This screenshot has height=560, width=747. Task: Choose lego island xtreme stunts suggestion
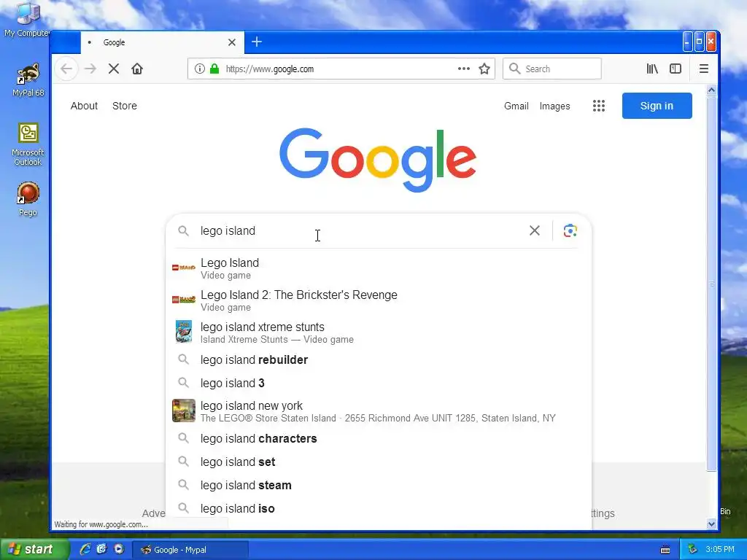379,332
